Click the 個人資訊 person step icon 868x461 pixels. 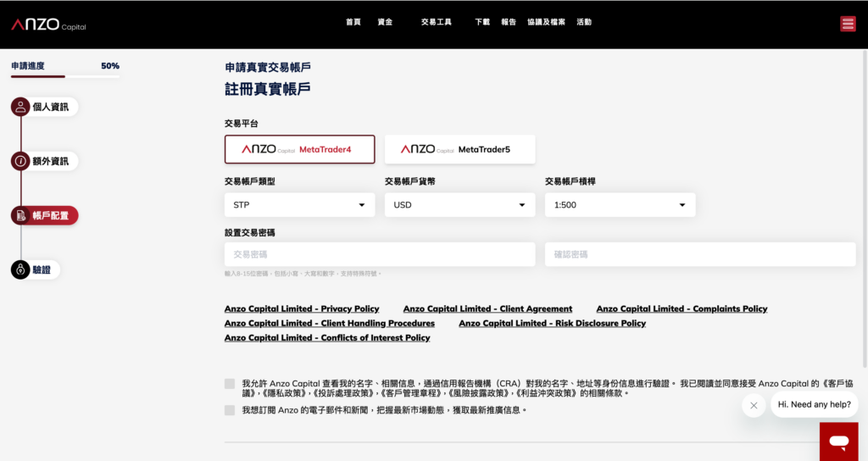20,107
